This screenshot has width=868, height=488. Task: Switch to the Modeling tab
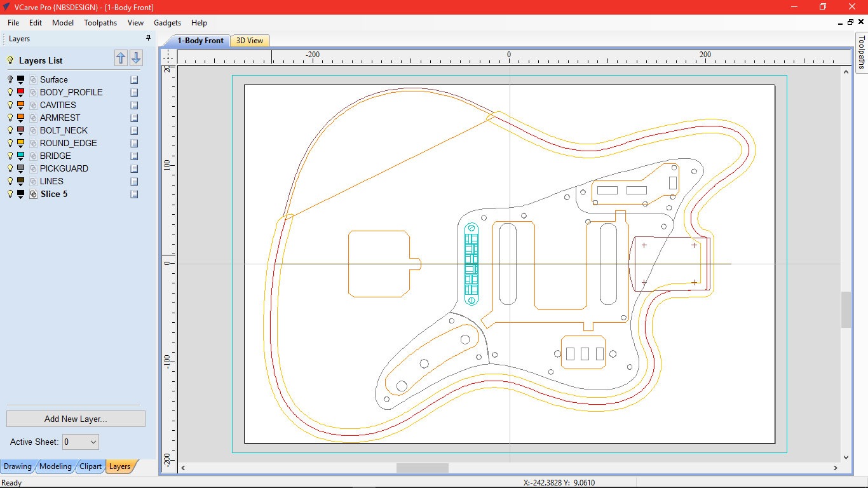(x=55, y=466)
